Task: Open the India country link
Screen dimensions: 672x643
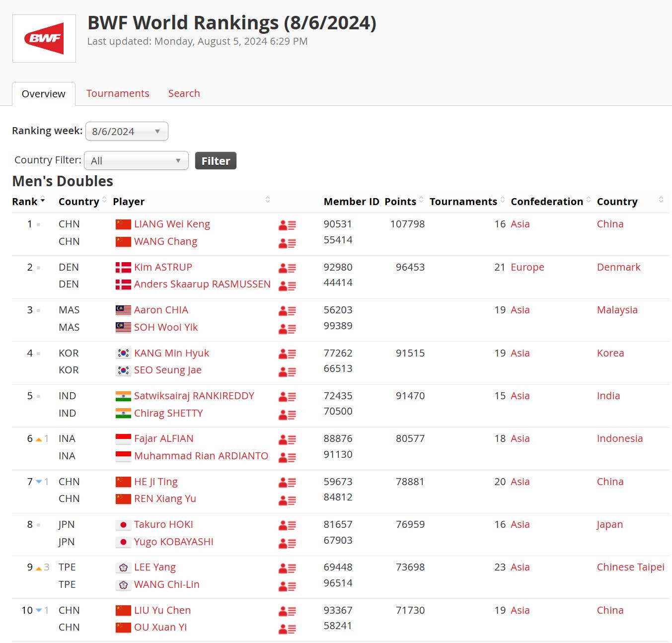Action: click(x=608, y=396)
